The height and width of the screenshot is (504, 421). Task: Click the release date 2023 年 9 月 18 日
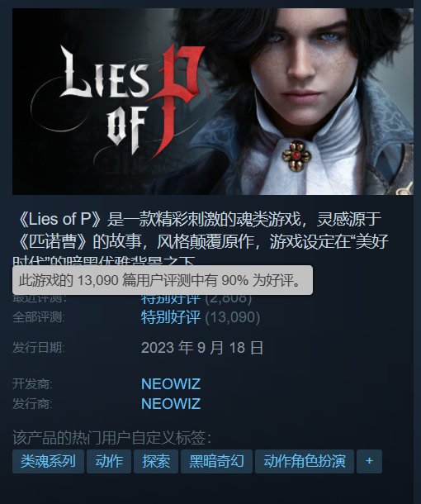pyautogui.click(x=202, y=348)
